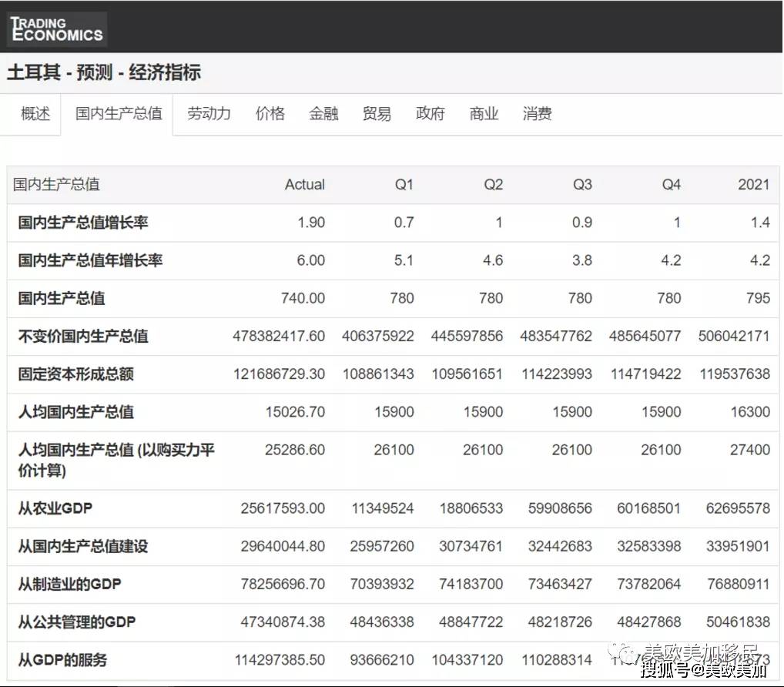Image resolution: width=784 pixels, height=687 pixels.
Task: Click the Trading Economics logo
Action: (x=55, y=28)
